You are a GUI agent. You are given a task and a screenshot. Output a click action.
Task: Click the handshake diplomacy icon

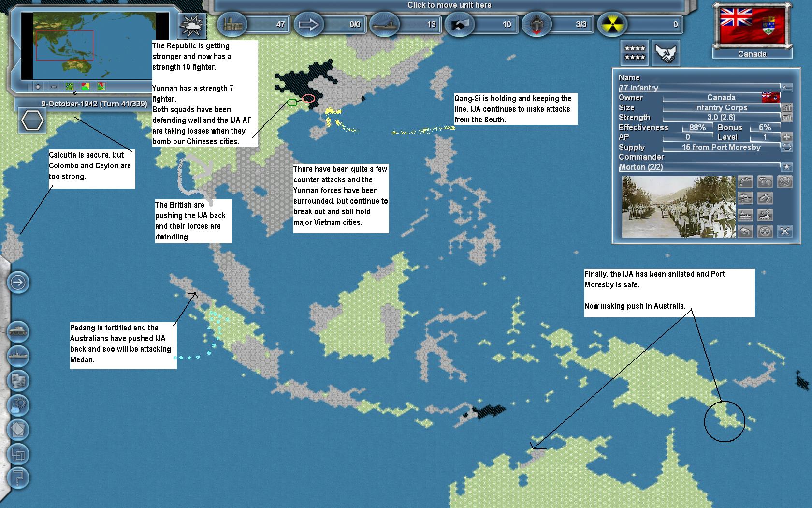coord(666,53)
